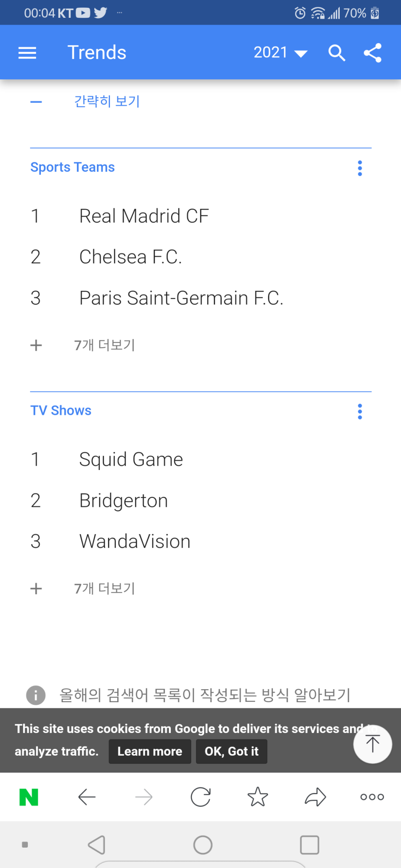
Task: Expand 7 more Sports Teams entries
Action: (x=104, y=345)
